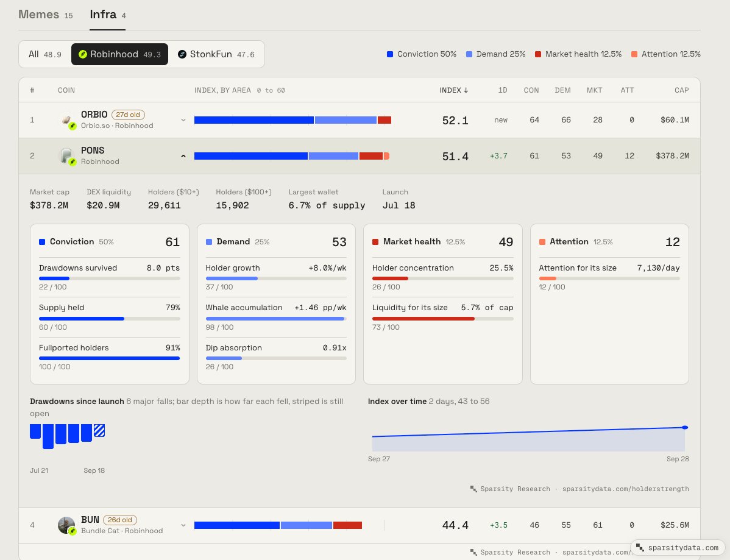Viewport: 730px width, 560px height.
Task: Click the BUN index bar
Action: (x=278, y=525)
